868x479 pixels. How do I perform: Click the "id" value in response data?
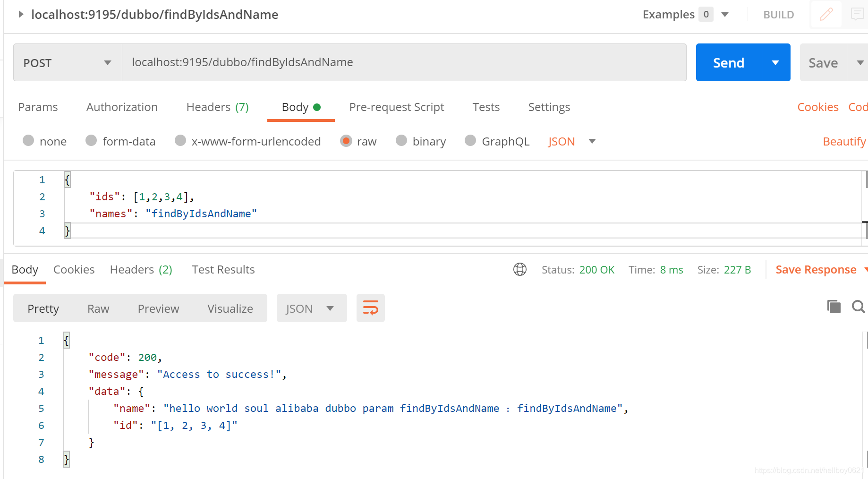[x=194, y=425]
